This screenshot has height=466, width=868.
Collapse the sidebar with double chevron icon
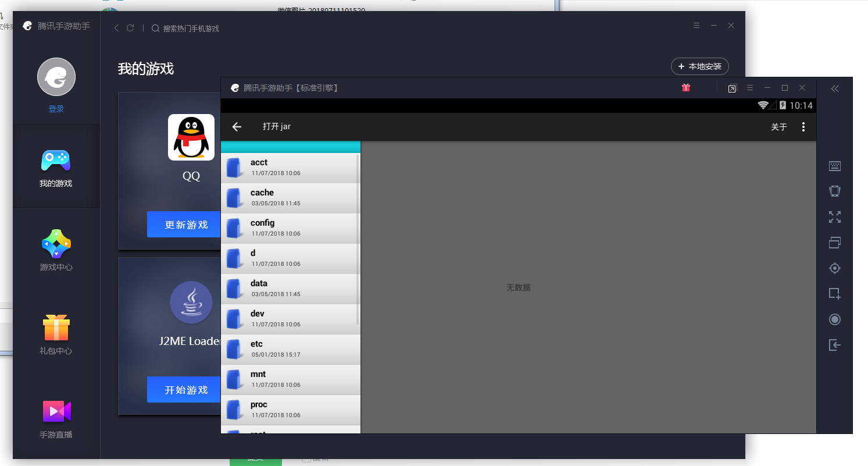(834, 89)
